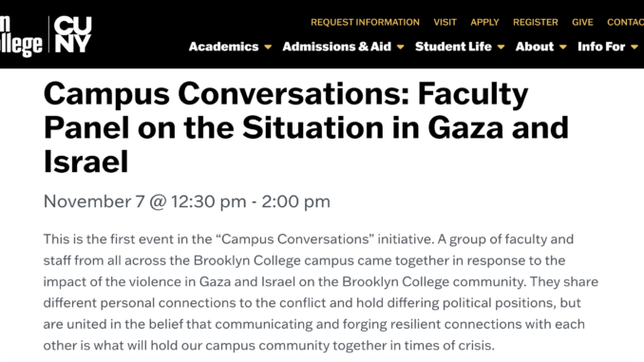
Task: Click the CUNY logo
Action: point(73,34)
